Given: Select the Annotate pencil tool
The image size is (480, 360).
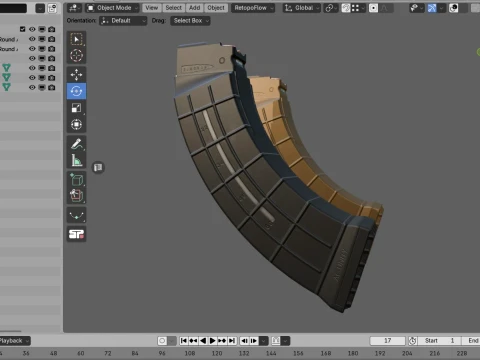Looking at the screenshot, I should point(76,144).
